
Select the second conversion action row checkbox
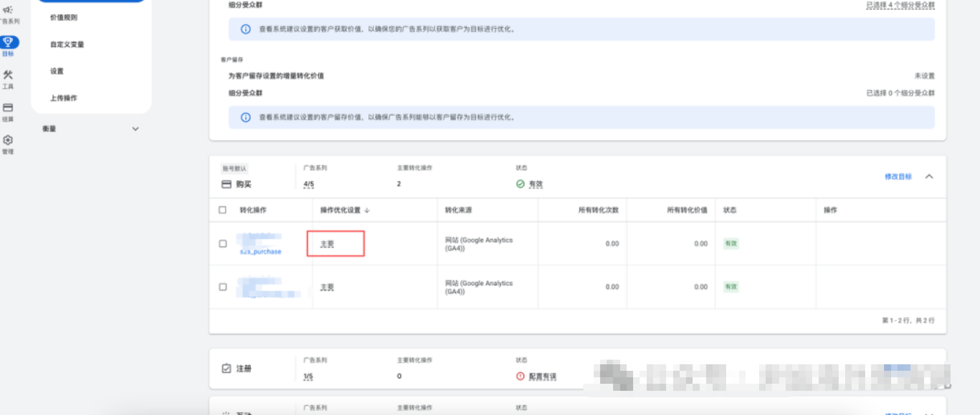tap(223, 287)
